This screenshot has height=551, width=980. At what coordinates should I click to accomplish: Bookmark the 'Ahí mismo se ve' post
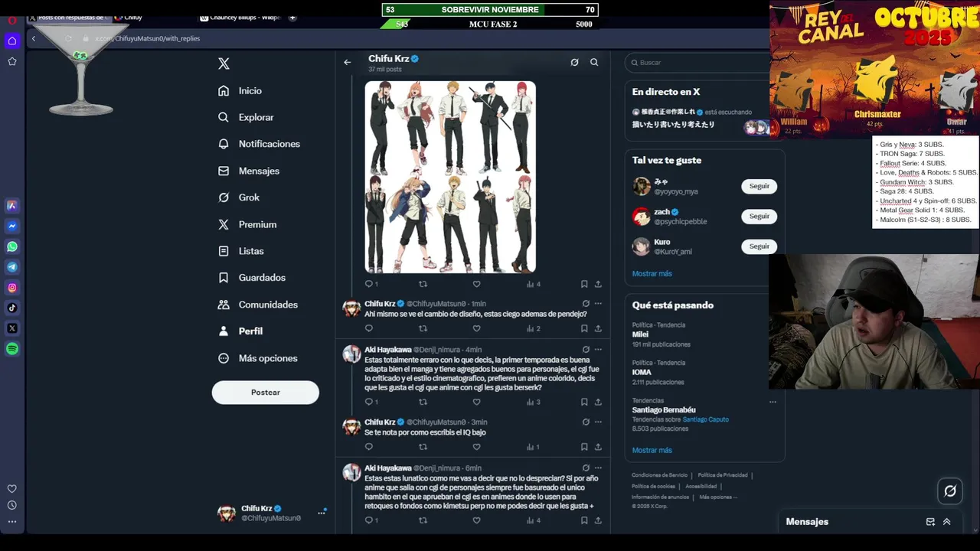click(x=584, y=328)
